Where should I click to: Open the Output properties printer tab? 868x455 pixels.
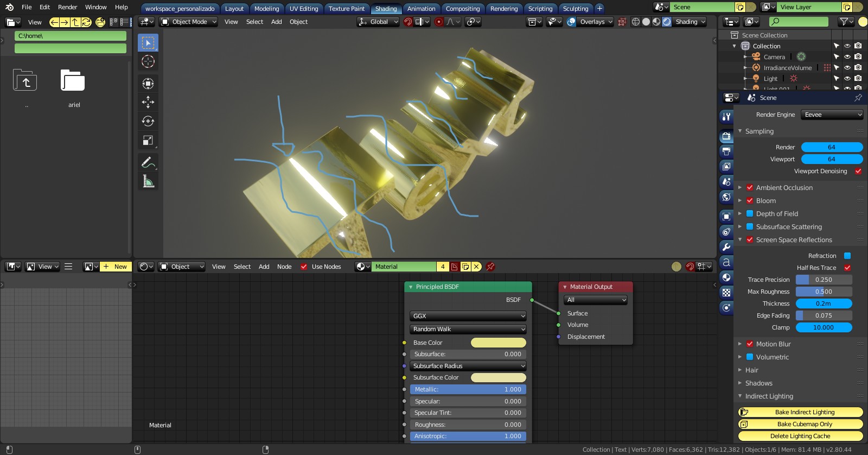click(x=726, y=151)
